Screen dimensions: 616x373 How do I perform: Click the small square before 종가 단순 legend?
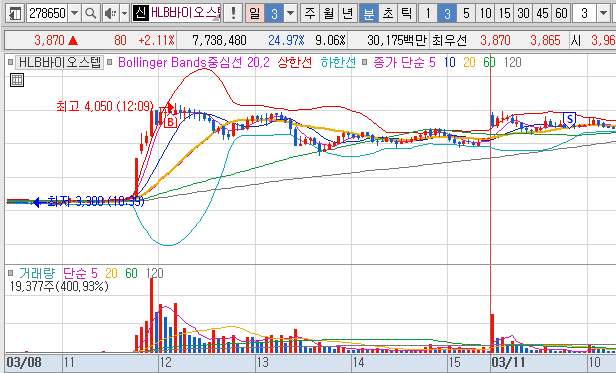point(365,62)
